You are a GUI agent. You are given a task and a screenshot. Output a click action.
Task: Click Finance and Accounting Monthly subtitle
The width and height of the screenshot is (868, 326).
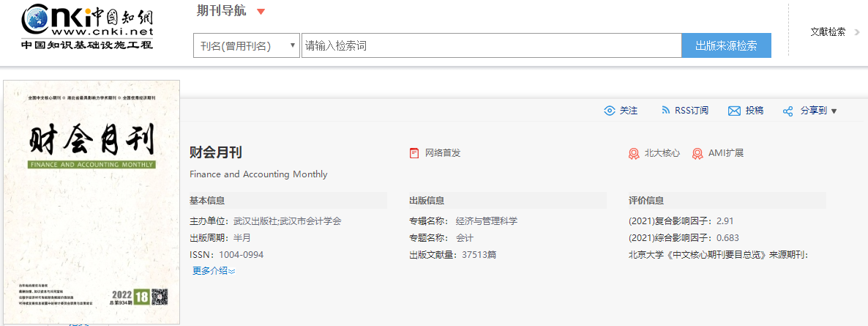point(258,174)
